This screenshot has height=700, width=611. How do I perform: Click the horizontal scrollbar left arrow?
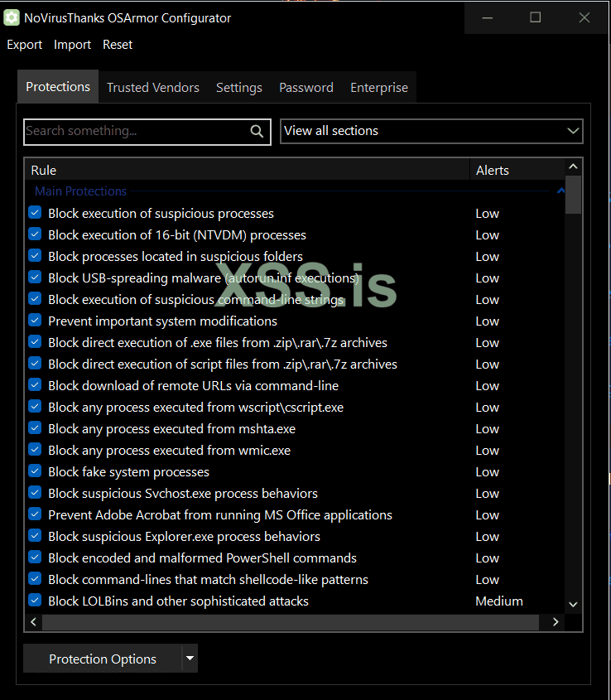[x=33, y=622]
